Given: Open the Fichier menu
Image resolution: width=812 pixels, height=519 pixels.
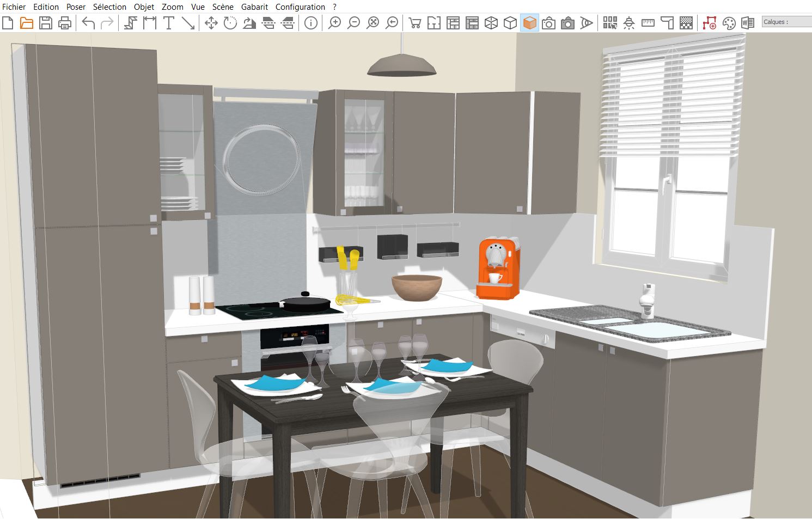Looking at the screenshot, I should tap(14, 7).
